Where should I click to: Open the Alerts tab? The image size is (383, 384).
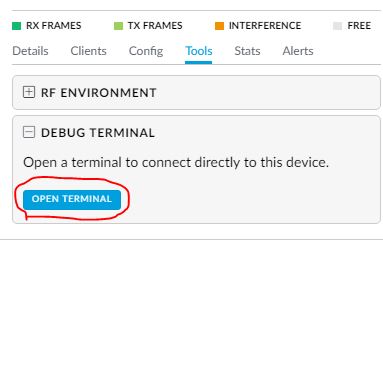tap(298, 51)
